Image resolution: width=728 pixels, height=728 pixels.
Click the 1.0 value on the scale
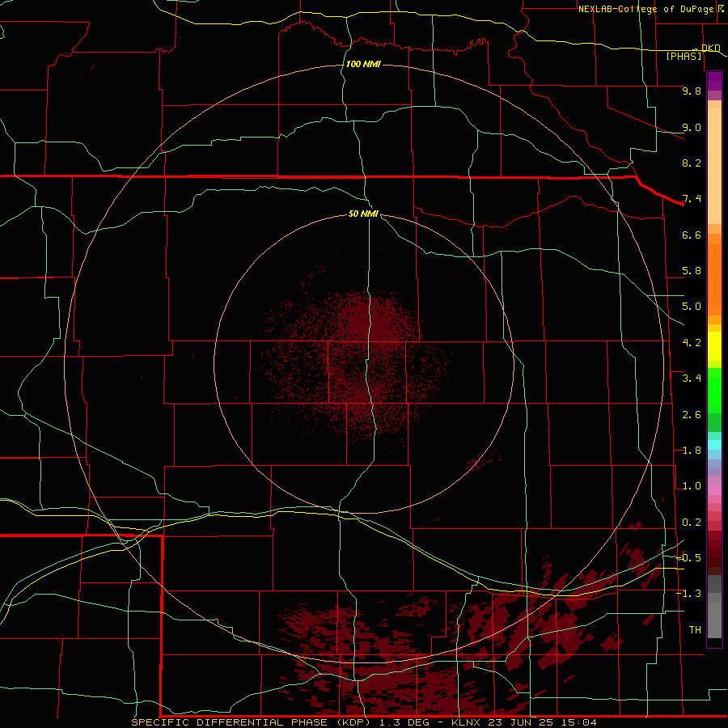click(692, 486)
